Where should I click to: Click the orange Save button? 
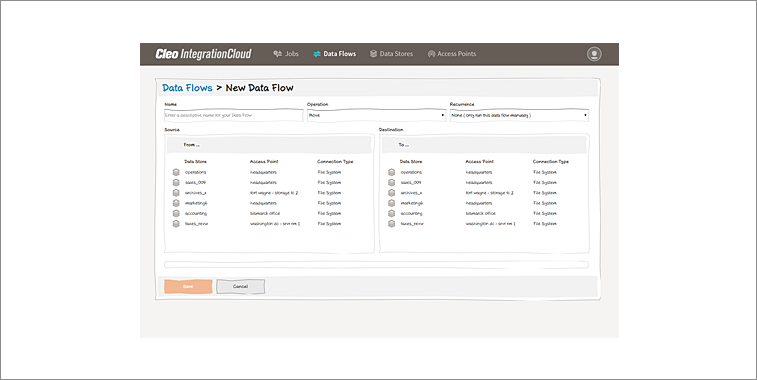click(188, 286)
